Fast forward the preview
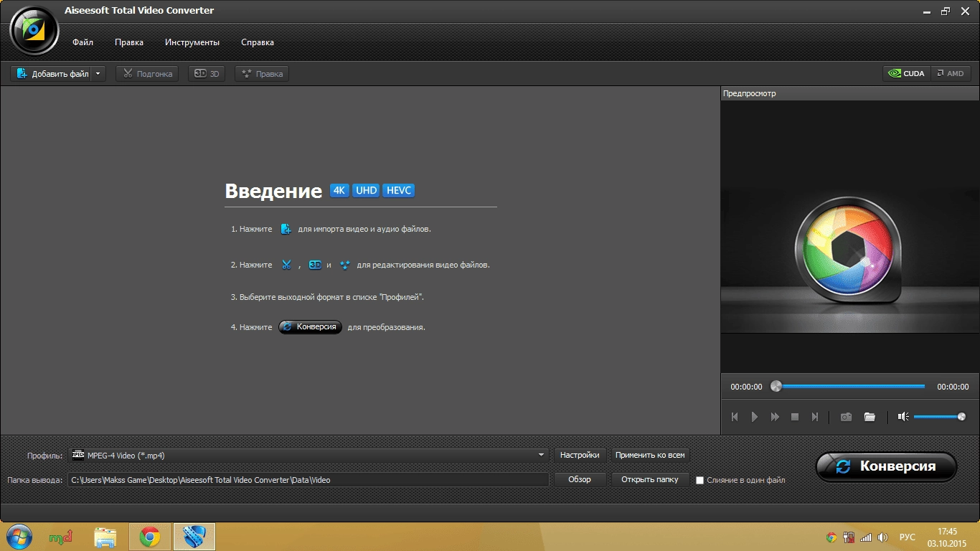The height and width of the screenshot is (551, 980). [x=775, y=417]
